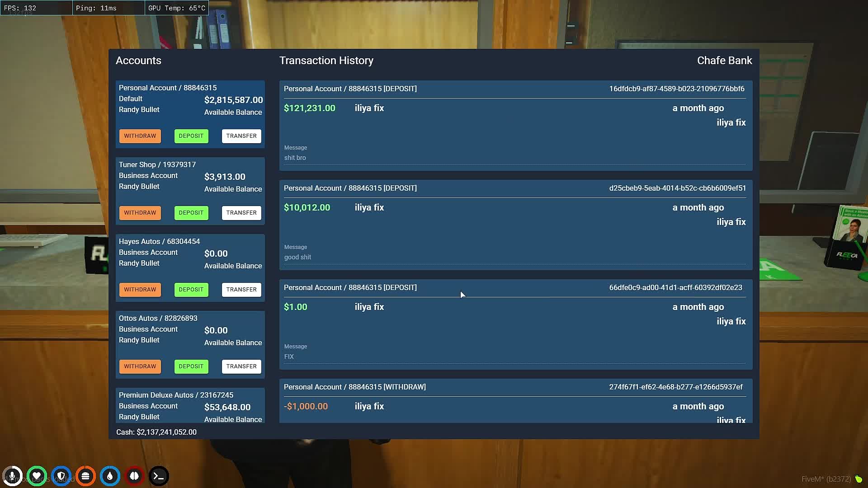The image size is (868, 488).
Task: Open the terminal console icon
Action: click(159, 476)
